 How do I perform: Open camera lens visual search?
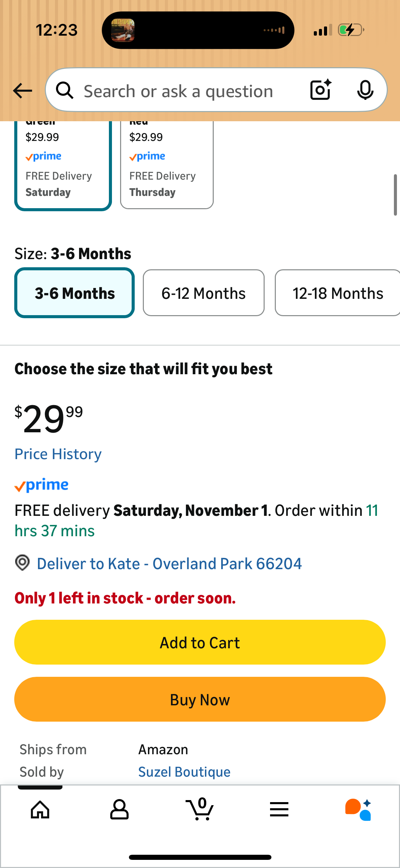(x=320, y=90)
